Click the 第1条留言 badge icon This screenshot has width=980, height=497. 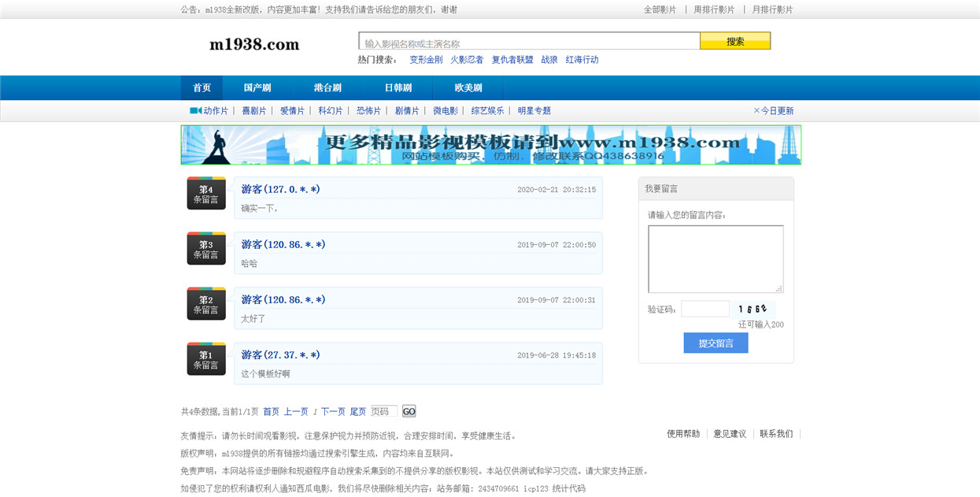pyautogui.click(x=206, y=358)
